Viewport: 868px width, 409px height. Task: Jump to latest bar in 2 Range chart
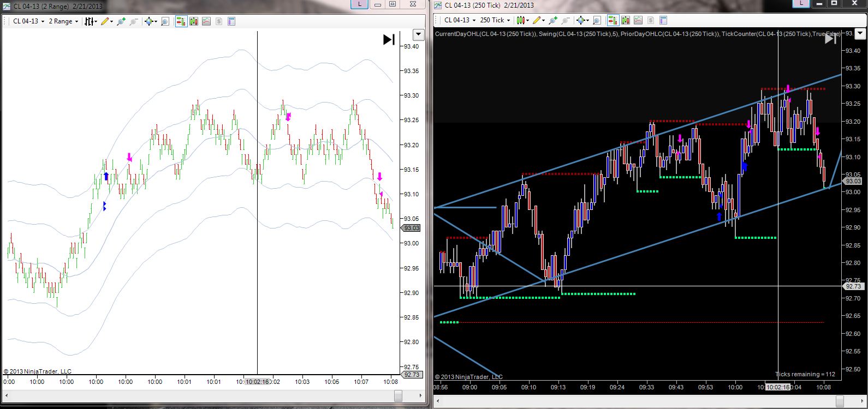tap(389, 39)
